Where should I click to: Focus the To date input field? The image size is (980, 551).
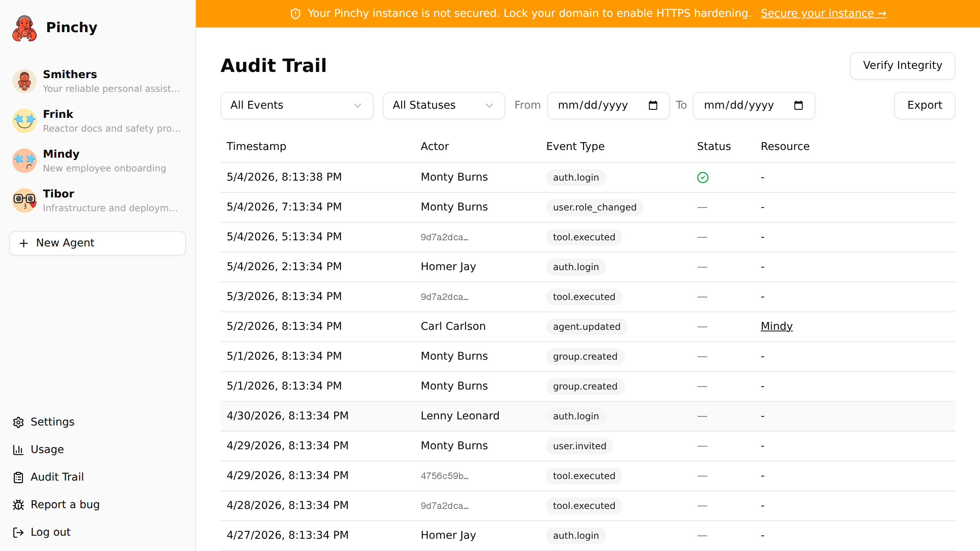(x=754, y=105)
